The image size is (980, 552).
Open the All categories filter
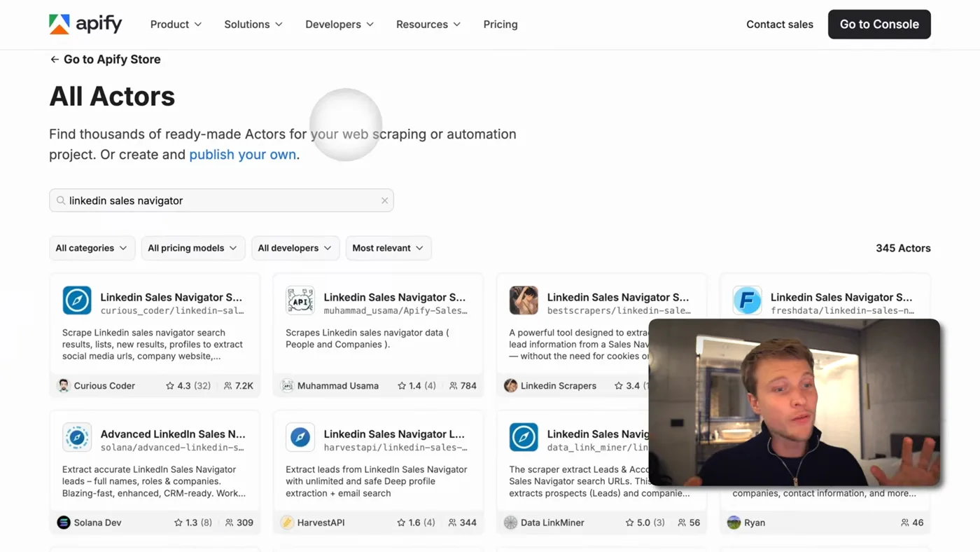point(92,248)
